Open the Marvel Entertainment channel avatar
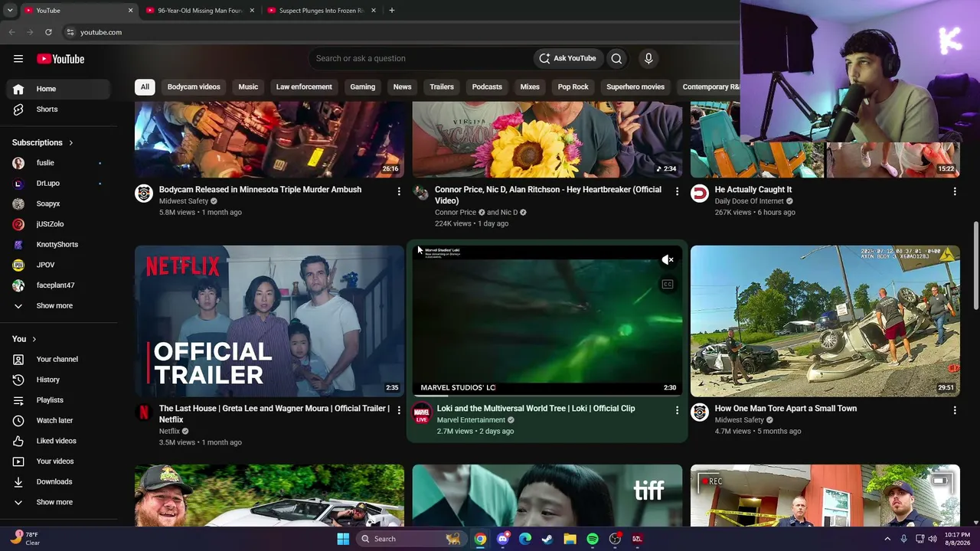Viewport: 980px width, 551px height. click(422, 413)
